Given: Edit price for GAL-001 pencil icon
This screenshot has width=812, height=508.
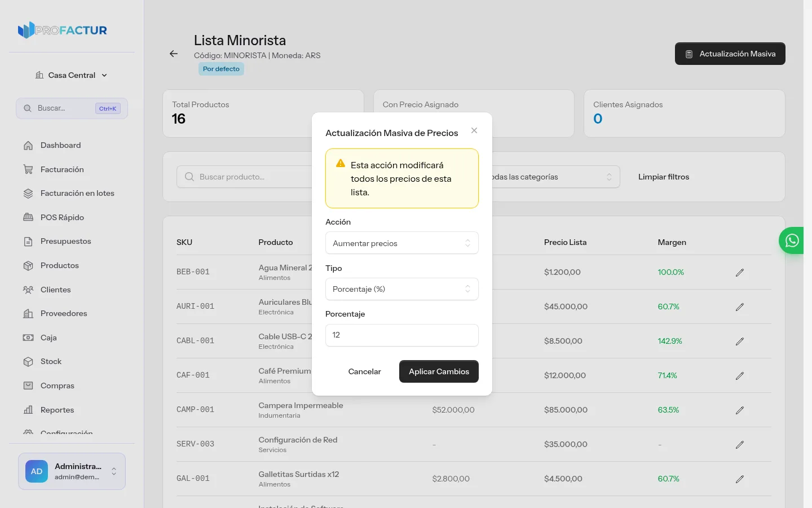Looking at the screenshot, I should point(740,479).
